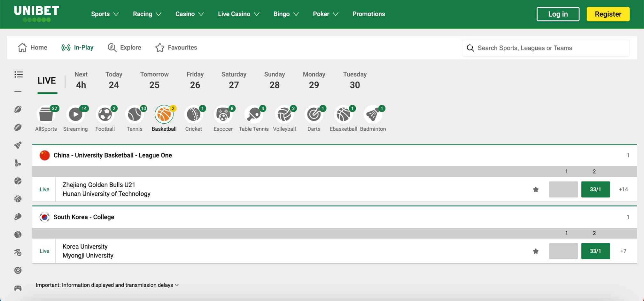Switch to the LIVE tab
Viewport: 644px width, 301px height.
pos(47,81)
